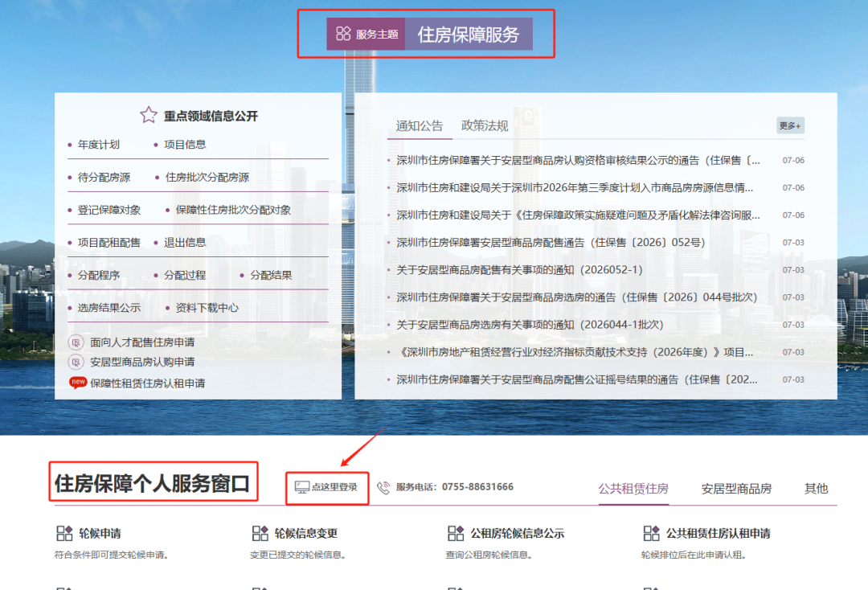Switch to the 通知公告 tab
Viewport: 868px width, 590px height.
[420, 126]
